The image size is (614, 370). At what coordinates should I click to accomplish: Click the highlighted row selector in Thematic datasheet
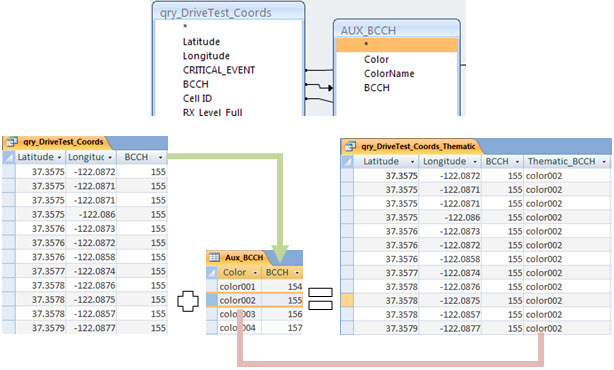pyautogui.click(x=347, y=300)
